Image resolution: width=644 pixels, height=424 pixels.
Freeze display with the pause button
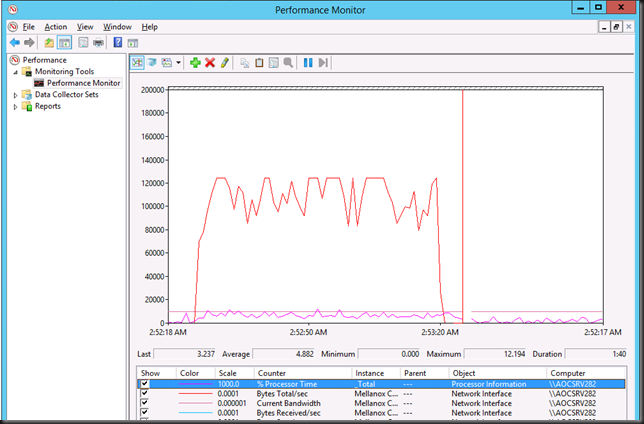[308, 62]
